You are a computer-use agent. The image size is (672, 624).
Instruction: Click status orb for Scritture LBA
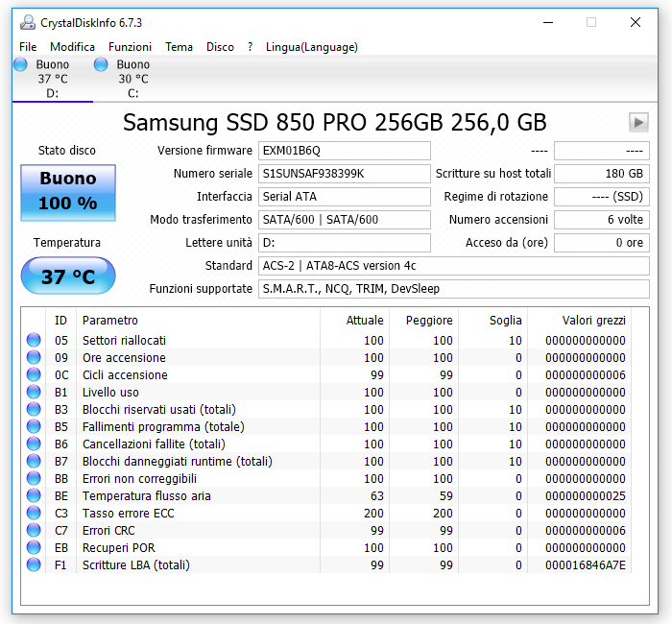34,564
